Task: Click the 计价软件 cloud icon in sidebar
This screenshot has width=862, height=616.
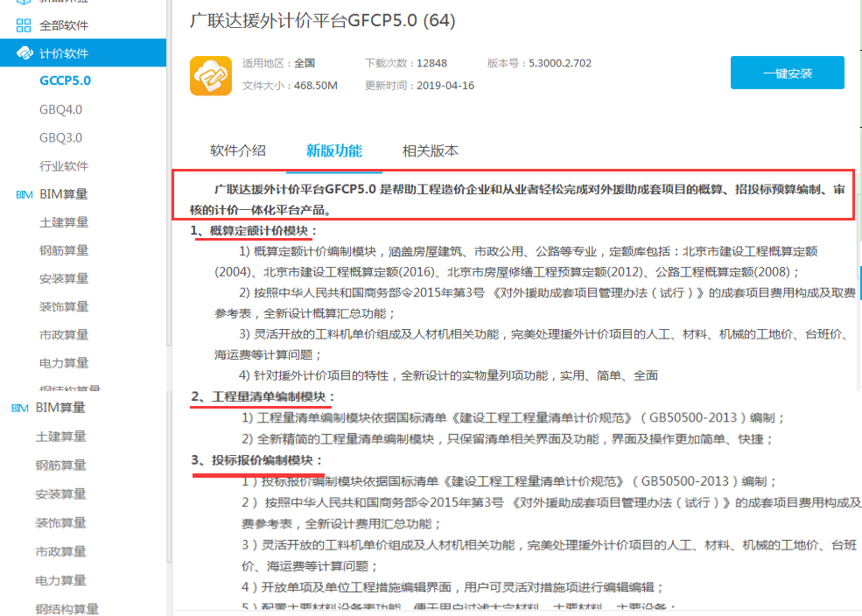Action: tap(25, 53)
